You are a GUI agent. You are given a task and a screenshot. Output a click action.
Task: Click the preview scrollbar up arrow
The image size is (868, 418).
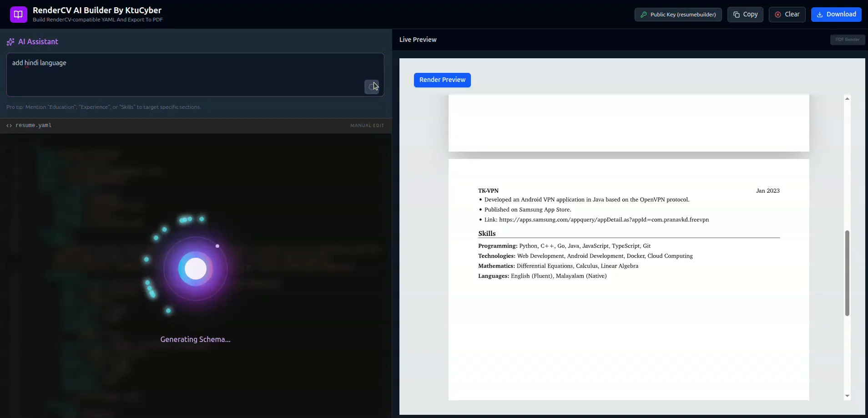[847, 98]
